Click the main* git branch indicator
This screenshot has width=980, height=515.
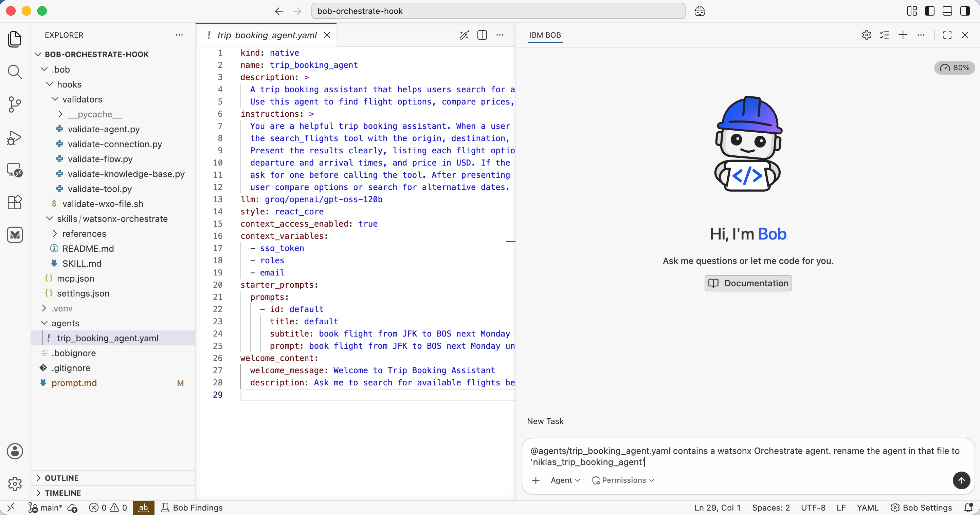[x=46, y=508]
